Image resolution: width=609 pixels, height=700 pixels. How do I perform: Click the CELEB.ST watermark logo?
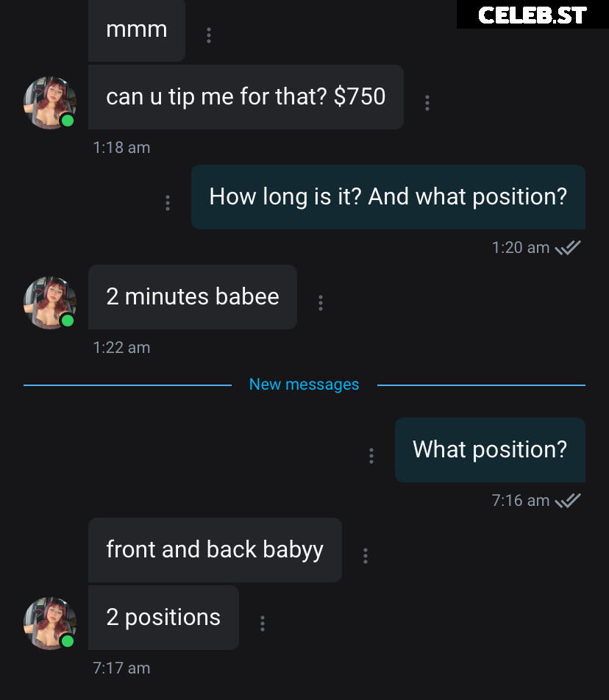coord(533,15)
